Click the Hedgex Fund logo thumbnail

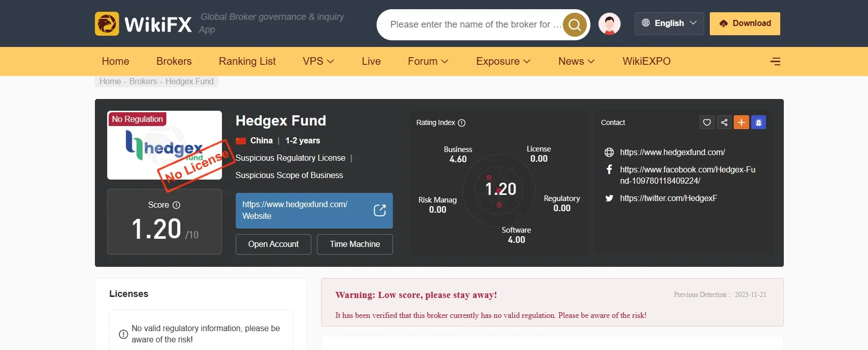tap(164, 145)
